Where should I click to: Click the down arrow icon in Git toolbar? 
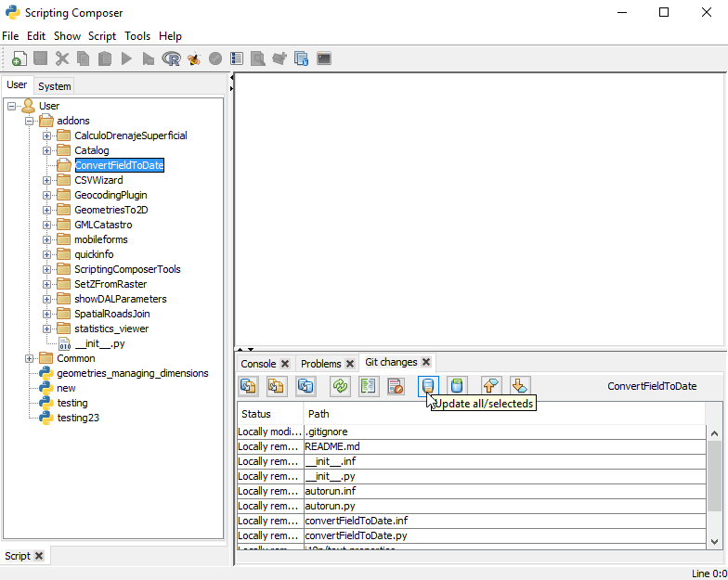point(519,386)
